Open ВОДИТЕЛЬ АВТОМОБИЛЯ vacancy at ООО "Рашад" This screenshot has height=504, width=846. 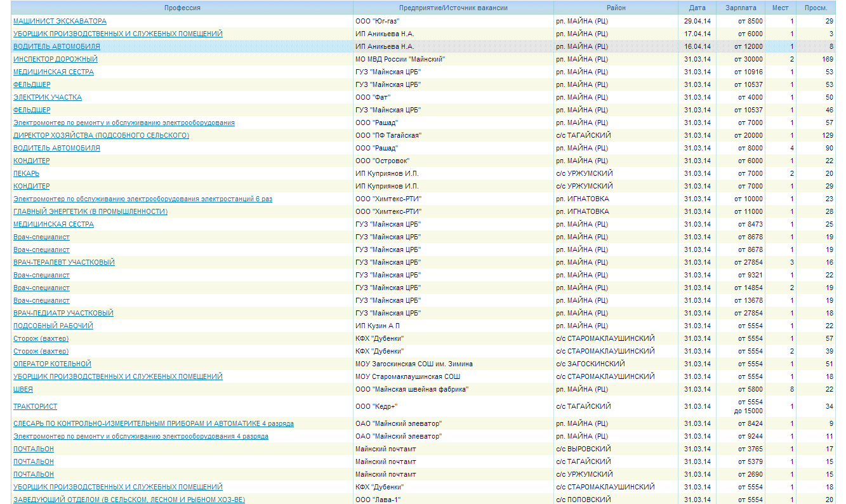[56, 148]
